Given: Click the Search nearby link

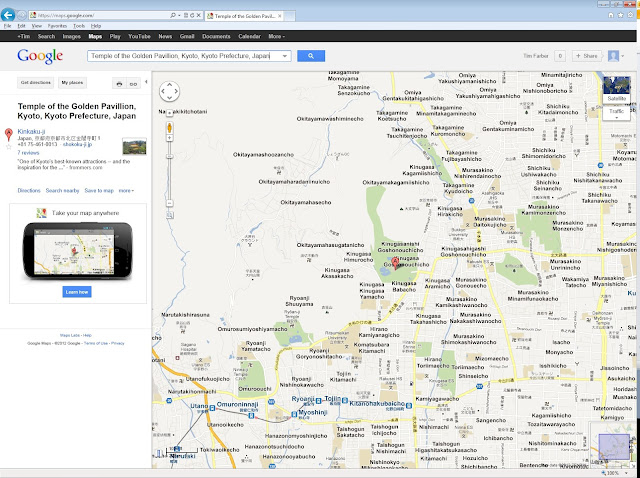Looking at the screenshot, I should pyautogui.click(x=62, y=191).
